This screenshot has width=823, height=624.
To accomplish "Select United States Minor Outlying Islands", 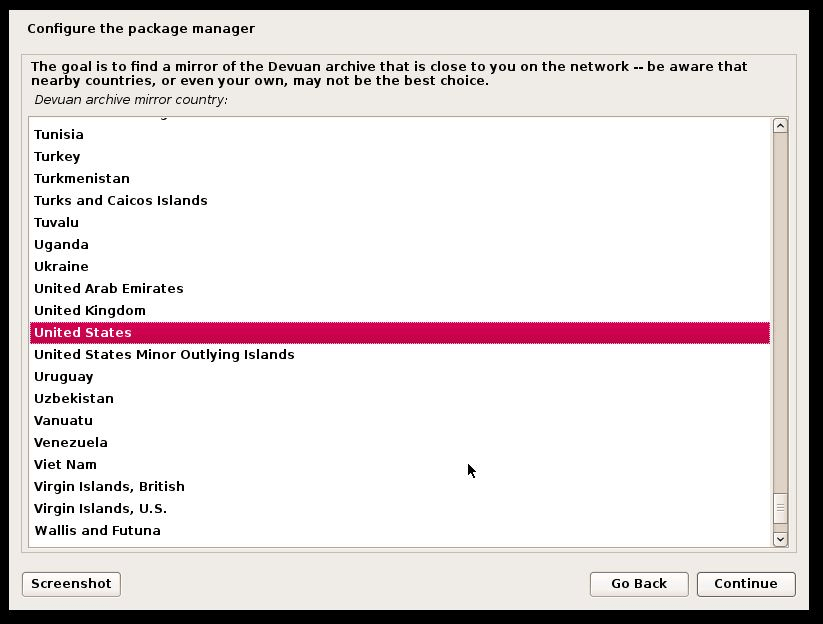I will 163,354.
